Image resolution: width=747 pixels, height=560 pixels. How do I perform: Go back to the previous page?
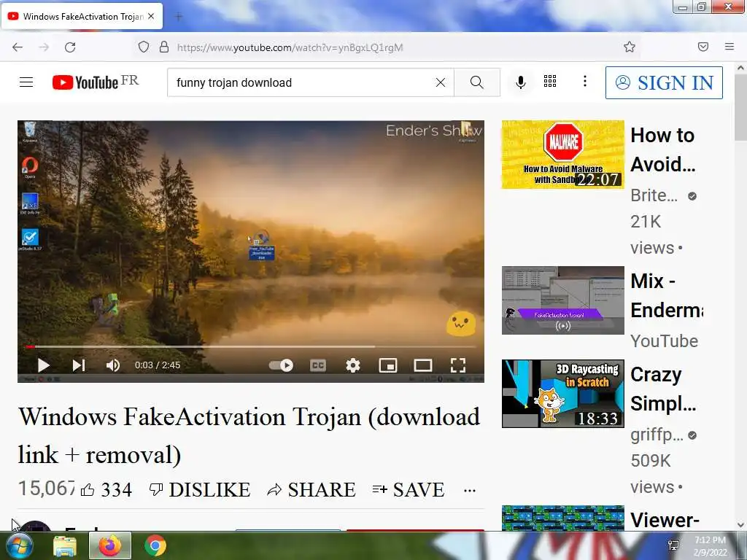(x=18, y=47)
